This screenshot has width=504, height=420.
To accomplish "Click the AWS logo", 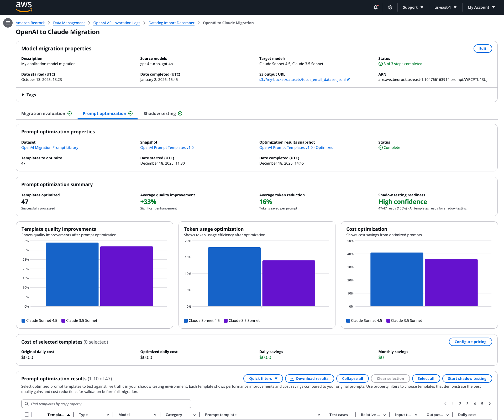I will pos(24,7).
